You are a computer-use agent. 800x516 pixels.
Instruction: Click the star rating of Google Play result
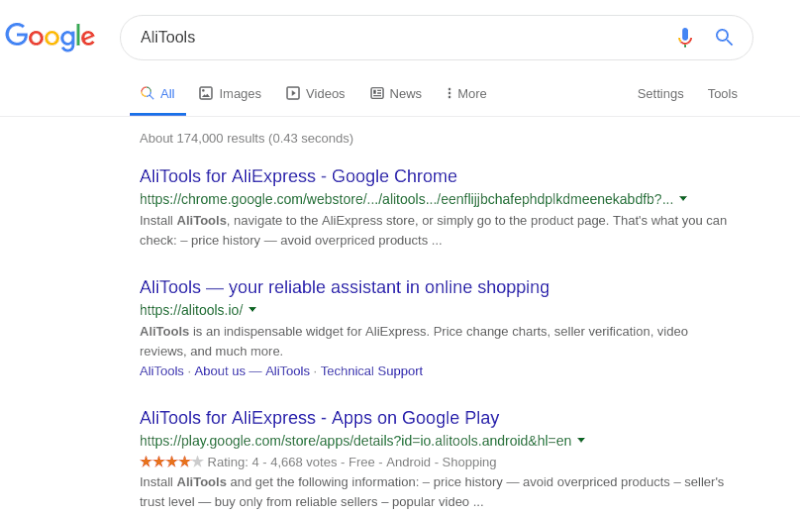pyautogui.click(x=171, y=462)
